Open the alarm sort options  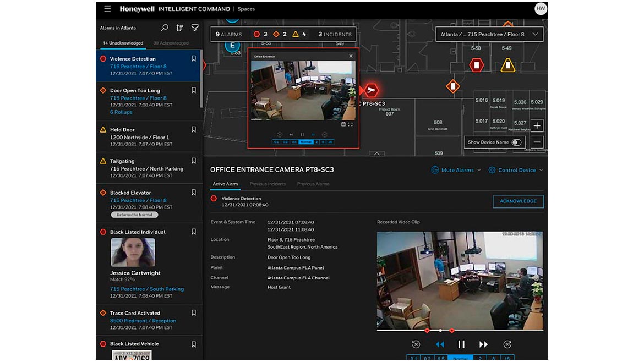click(179, 28)
